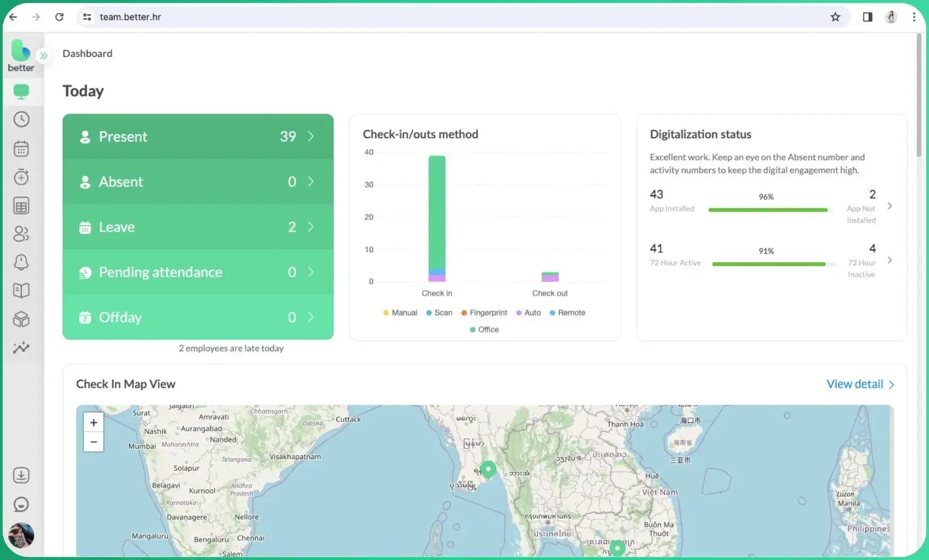Expand the 72 Hour Active row chevron
929x560 pixels.
pyautogui.click(x=890, y=260)
